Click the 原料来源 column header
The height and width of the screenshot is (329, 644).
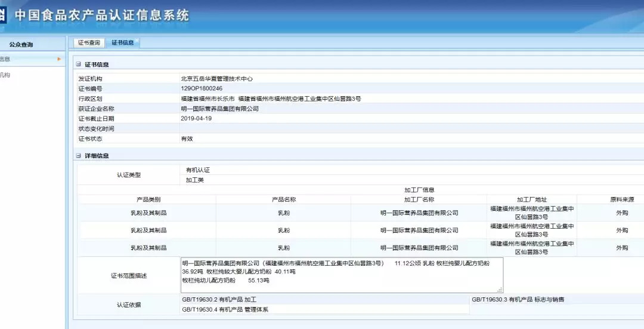coord(622,199)
